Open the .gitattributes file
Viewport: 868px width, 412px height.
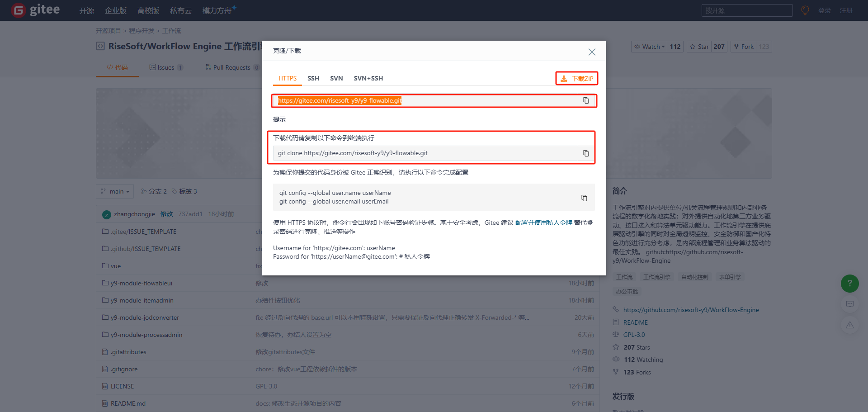128,352
